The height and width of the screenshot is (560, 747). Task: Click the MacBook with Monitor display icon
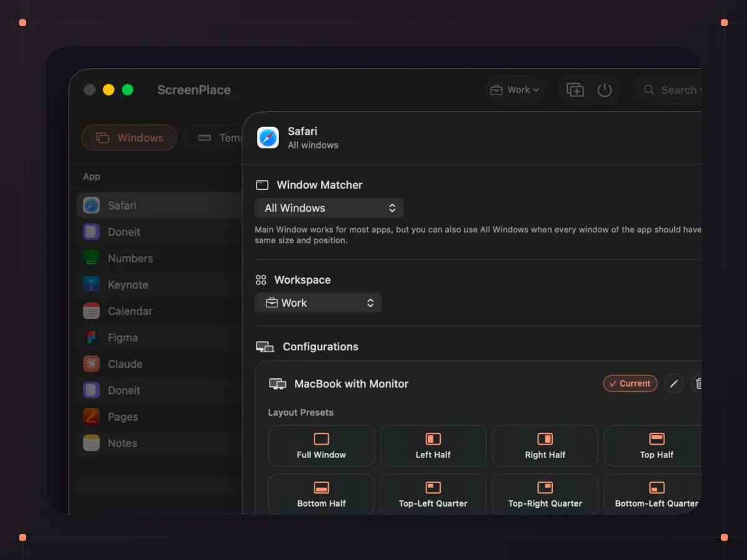click(x=278, y=384)
